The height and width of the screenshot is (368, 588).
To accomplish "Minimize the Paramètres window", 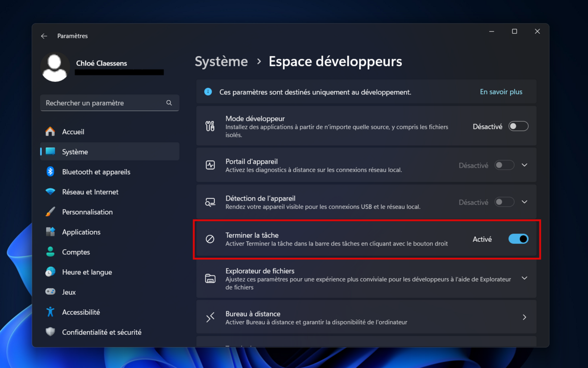I will tap(492, 31).
